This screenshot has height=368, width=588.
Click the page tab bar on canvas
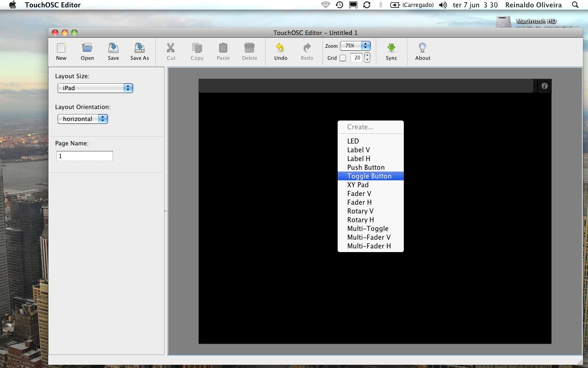[x=366, y=86]
